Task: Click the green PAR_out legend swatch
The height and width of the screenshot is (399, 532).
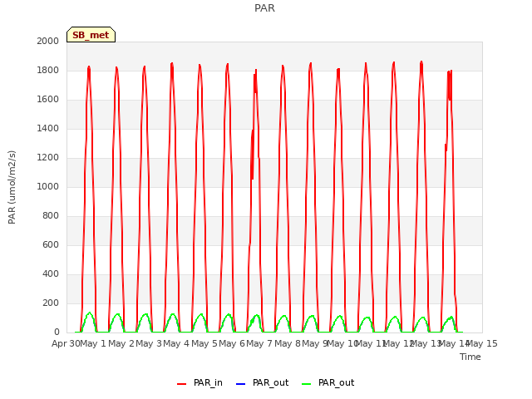Action: (x=306, y=384)
